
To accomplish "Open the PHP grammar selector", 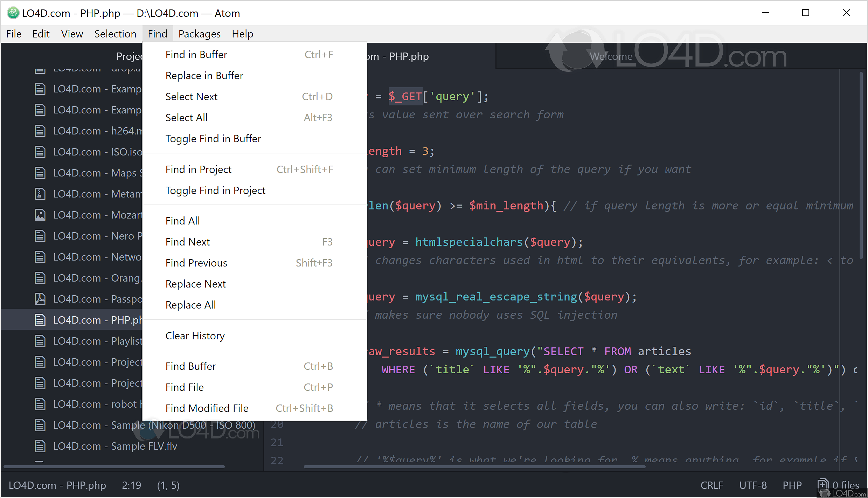I will click(792, 485).
